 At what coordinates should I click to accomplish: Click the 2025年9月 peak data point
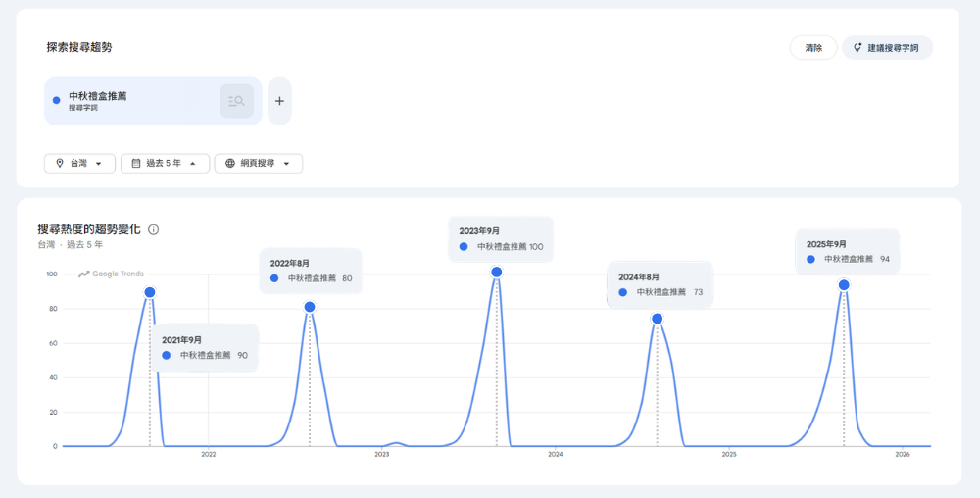pos(844,285)
